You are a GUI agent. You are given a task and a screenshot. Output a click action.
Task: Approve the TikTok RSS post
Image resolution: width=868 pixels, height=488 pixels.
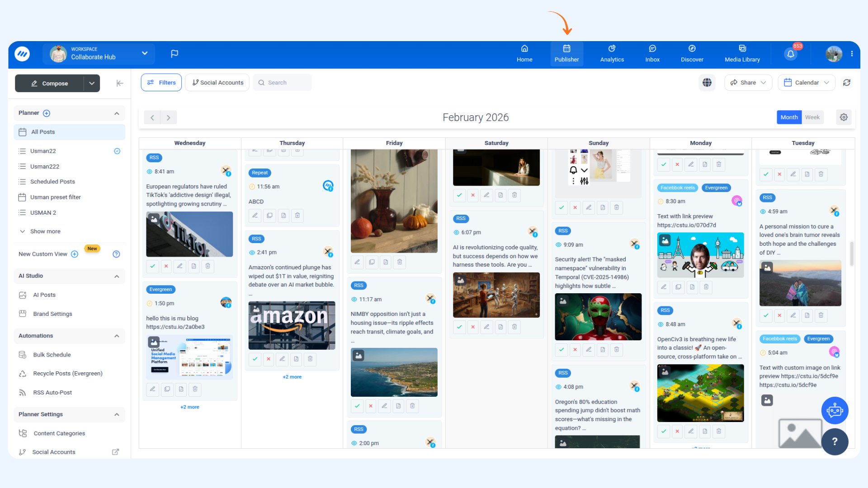click(153, 266)
